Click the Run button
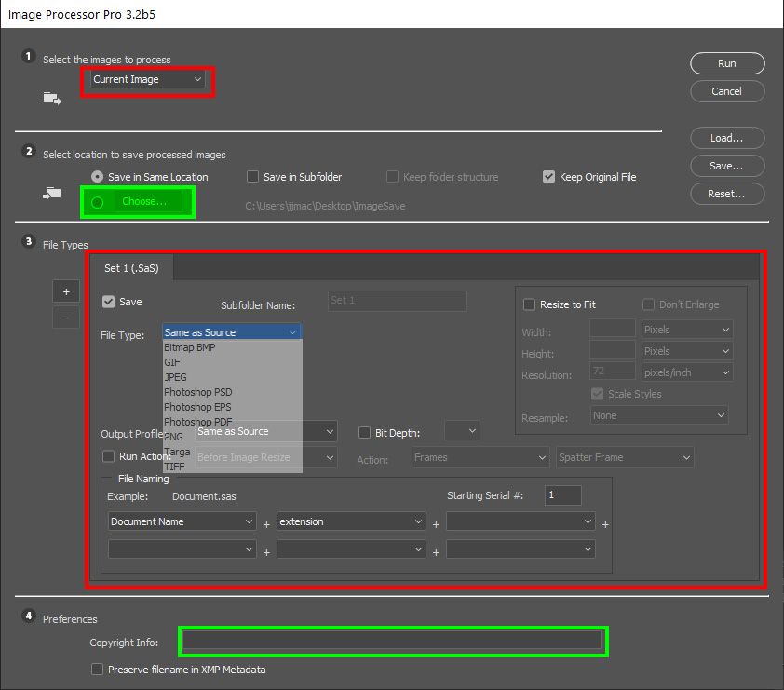This screenshot has height=690, width=784. pyautogui.click(x=727, y=63)
